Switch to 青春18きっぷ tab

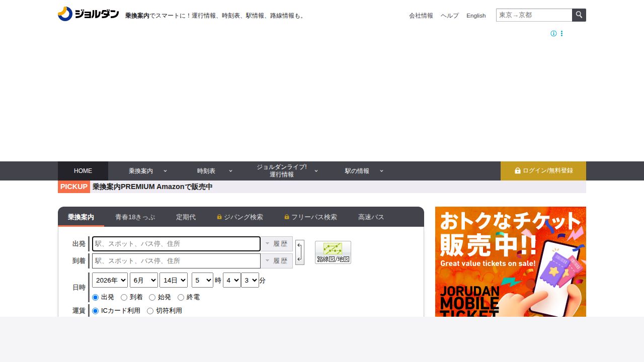(x=135, y=217)
